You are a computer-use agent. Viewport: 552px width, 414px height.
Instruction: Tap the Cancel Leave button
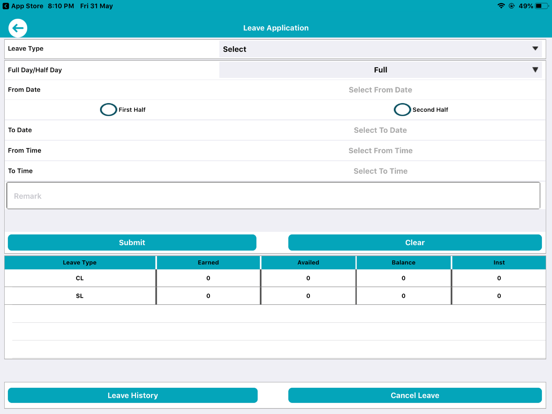coord(415,395)
